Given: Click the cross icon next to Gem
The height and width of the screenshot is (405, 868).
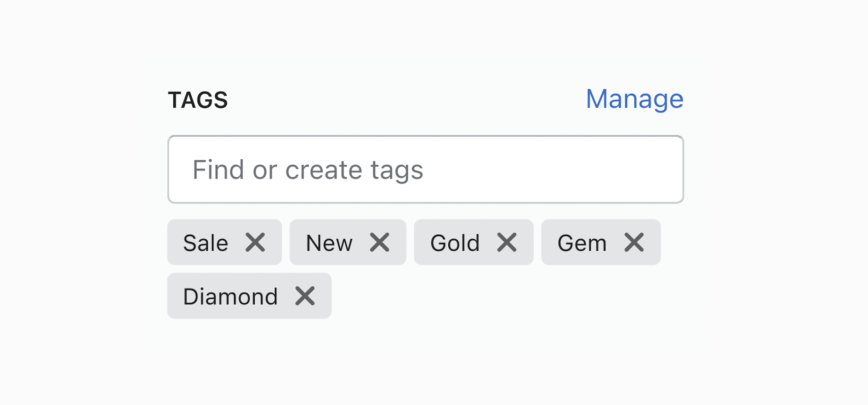Looking at the screenshot, I should tap(634, 243).
